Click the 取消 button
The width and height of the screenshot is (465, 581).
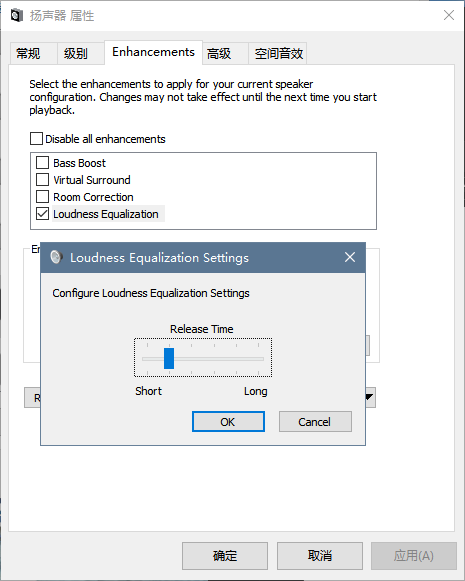319,556
